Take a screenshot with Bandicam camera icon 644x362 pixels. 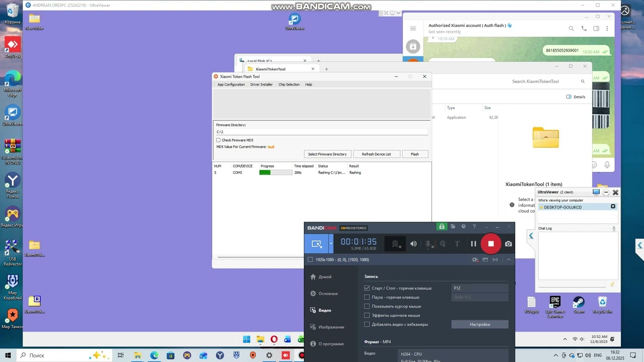click(x=509, y=244)
